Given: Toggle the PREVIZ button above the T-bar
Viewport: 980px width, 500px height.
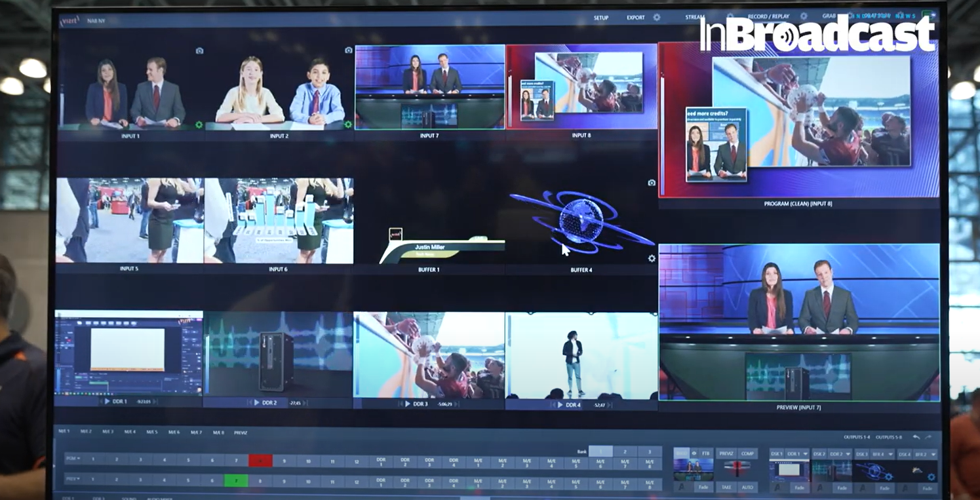Looking at the screenshot, I should pos(726,453).
